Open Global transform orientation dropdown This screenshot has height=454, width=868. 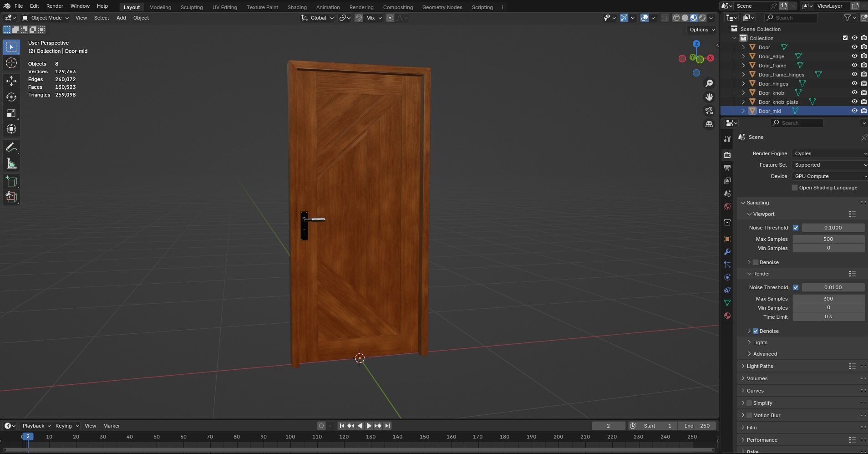pyautogui.click(x=318, y=18)
